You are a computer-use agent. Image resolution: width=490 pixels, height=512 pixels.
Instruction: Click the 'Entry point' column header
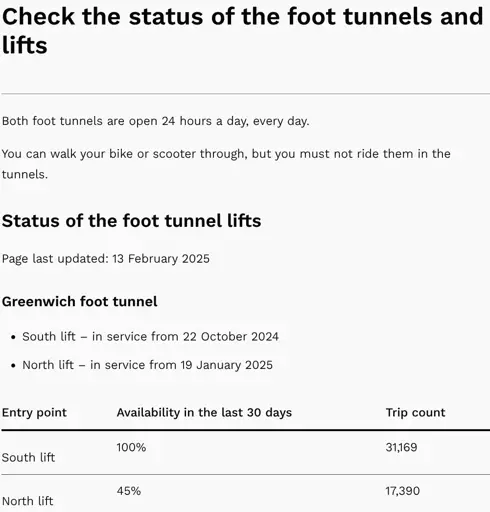tap(34, 413)
